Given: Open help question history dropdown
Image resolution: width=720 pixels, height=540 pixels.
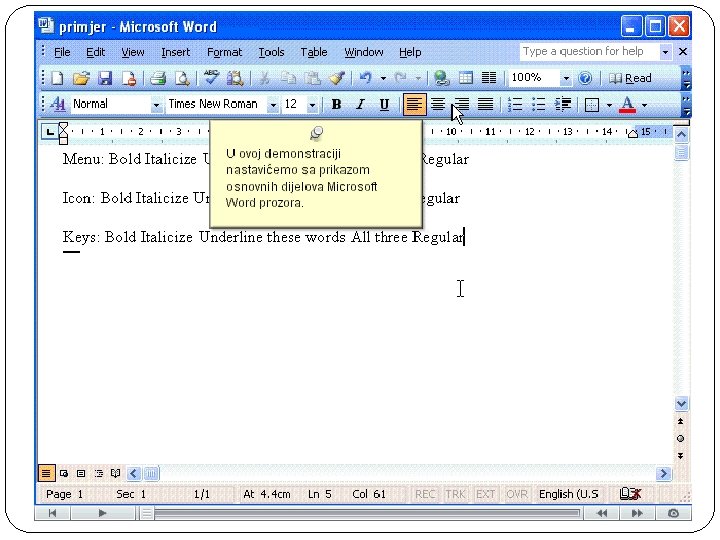Looking at the screenshot, I should click(x=665, y=52).
